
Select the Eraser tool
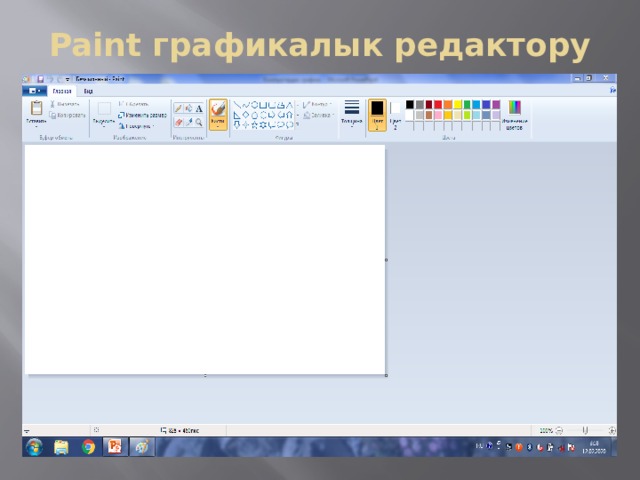[x=178, y=122]
